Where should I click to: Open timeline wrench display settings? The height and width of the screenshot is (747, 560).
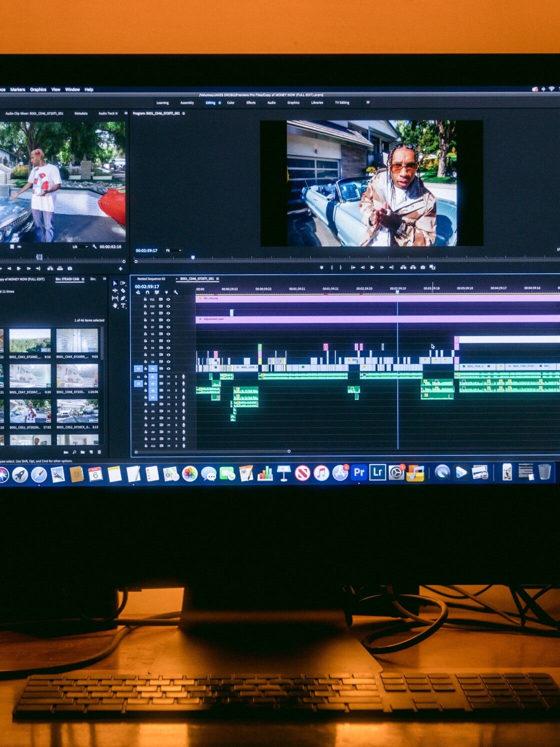(175, 292)
